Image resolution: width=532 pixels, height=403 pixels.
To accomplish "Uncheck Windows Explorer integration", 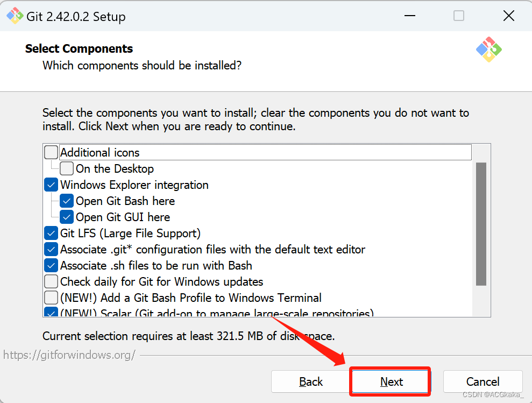I will pos(51,185).
